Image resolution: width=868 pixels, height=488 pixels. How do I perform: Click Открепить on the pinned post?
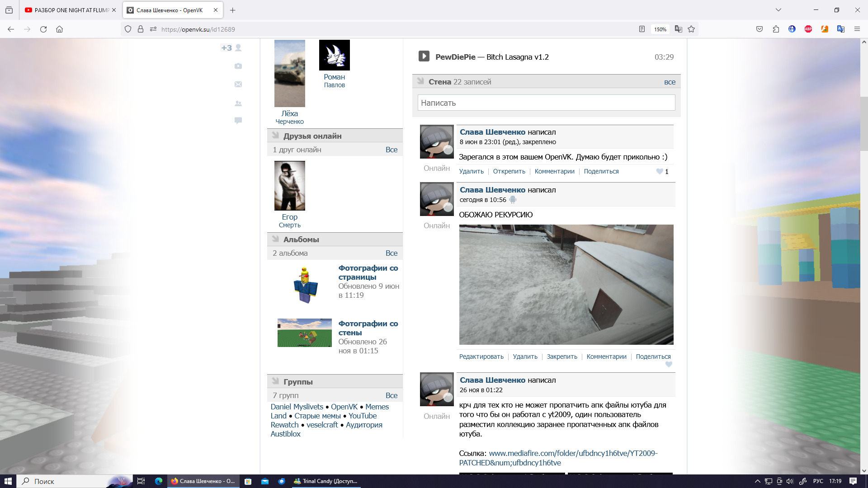[x=509, y=171]
